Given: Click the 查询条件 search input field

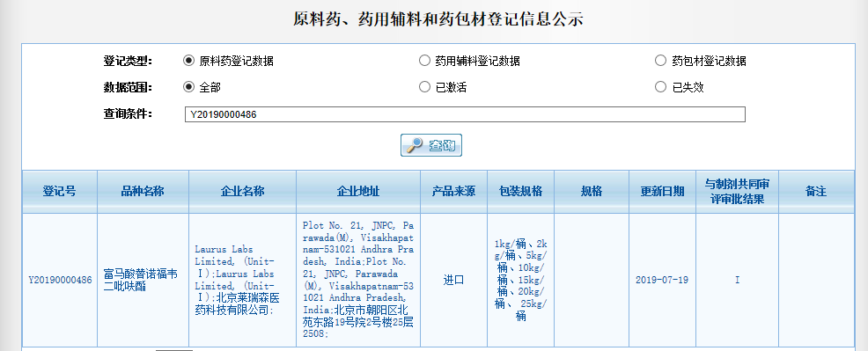Looking at the screenshot, I should (x=465, y=114).
